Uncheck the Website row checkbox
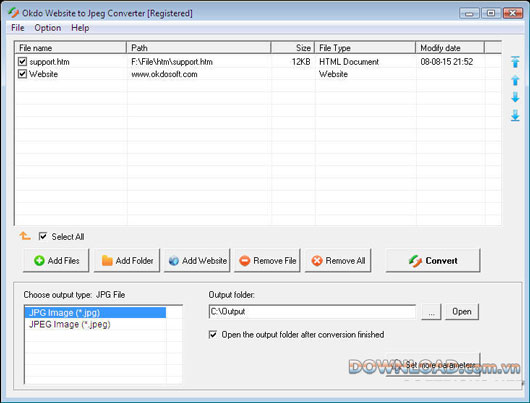 (x=22, y=74)
